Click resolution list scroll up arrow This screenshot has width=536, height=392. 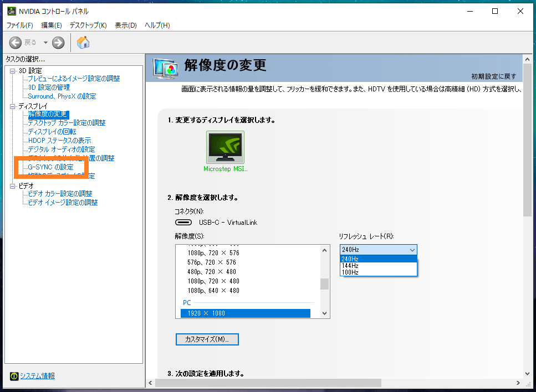tap(324, 250)
